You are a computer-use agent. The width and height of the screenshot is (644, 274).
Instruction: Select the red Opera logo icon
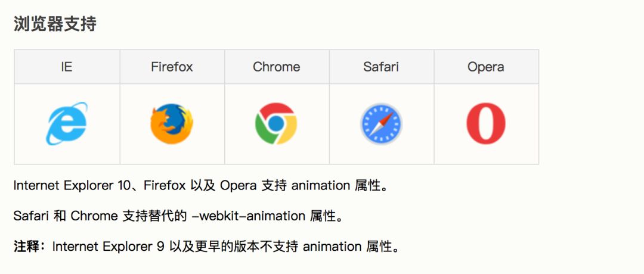coord(485,124)
